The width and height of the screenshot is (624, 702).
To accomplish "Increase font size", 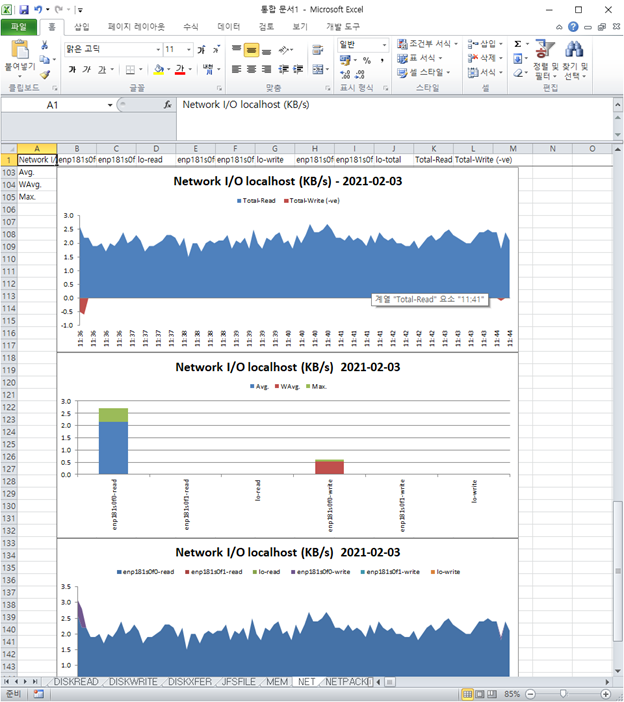I will [x=201, y=49].
